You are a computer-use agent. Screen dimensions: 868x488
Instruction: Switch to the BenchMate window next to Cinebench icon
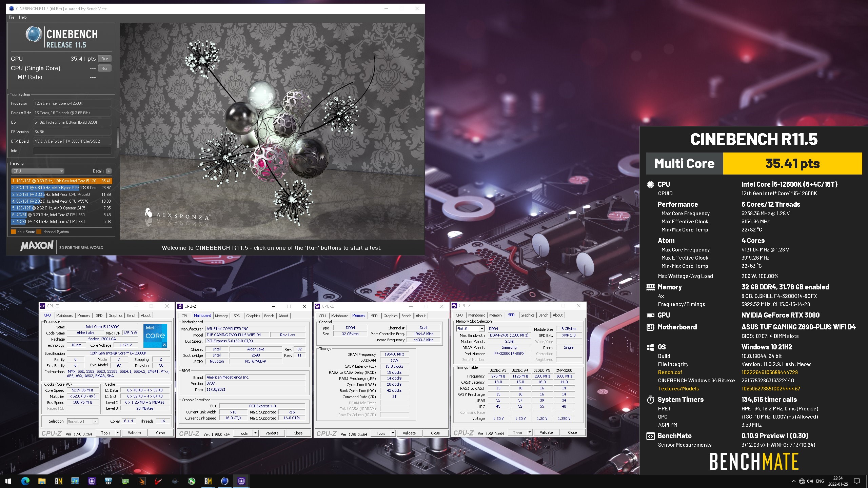(x=208, y=481)
